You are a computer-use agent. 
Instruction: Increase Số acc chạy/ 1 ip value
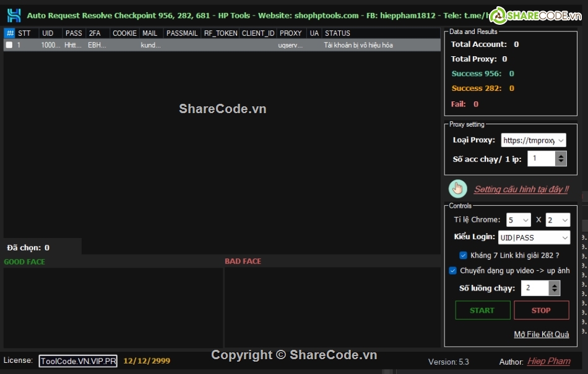pyautogui.click(x=561, y=155)
